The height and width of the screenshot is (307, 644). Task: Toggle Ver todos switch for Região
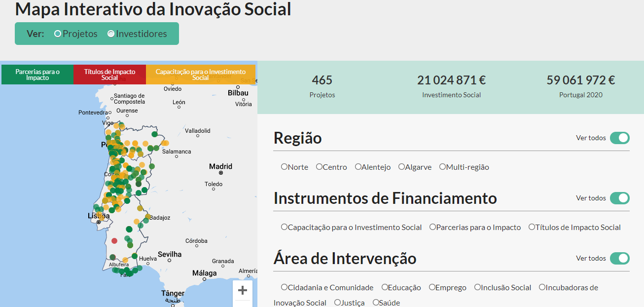(x=619, y=138)
